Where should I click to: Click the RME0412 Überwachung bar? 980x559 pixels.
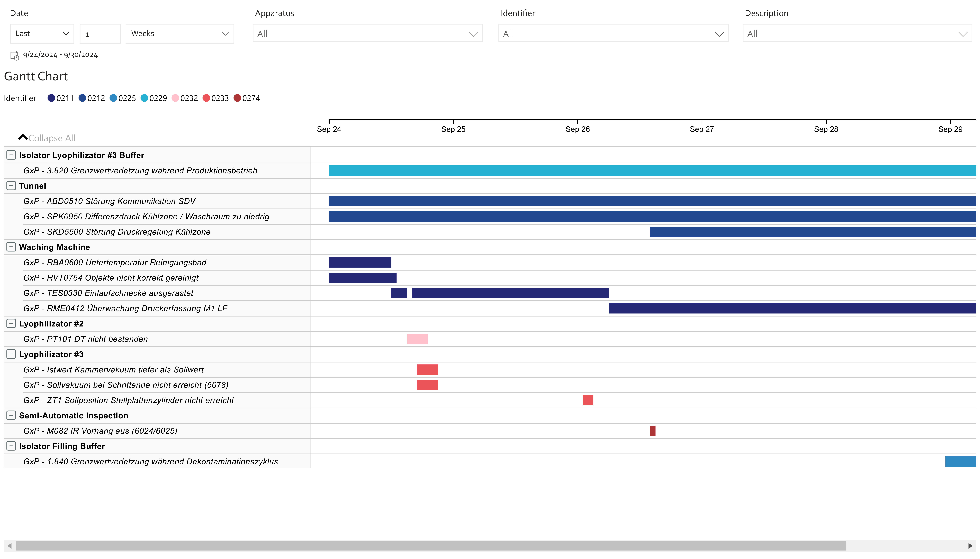pyautogui.click(x=792, y=308)
